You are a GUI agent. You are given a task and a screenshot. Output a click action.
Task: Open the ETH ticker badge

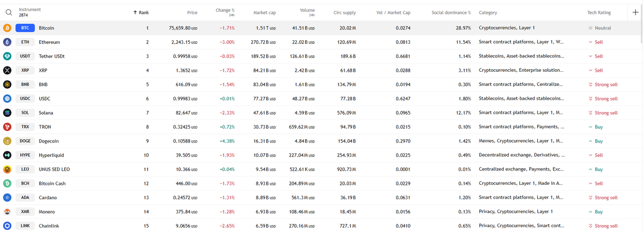coord(25,42)
